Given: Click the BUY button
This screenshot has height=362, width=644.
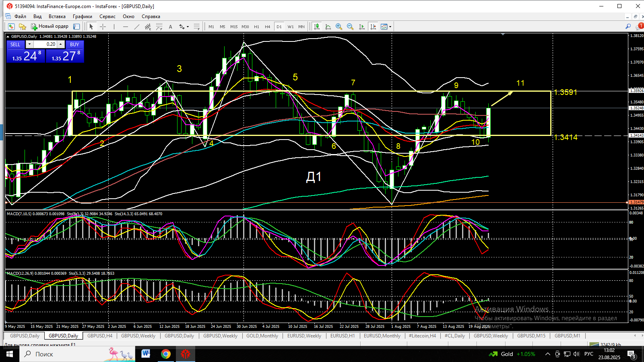Looking at the screenshot, I should pyautogui.click(x=74, y=44).
